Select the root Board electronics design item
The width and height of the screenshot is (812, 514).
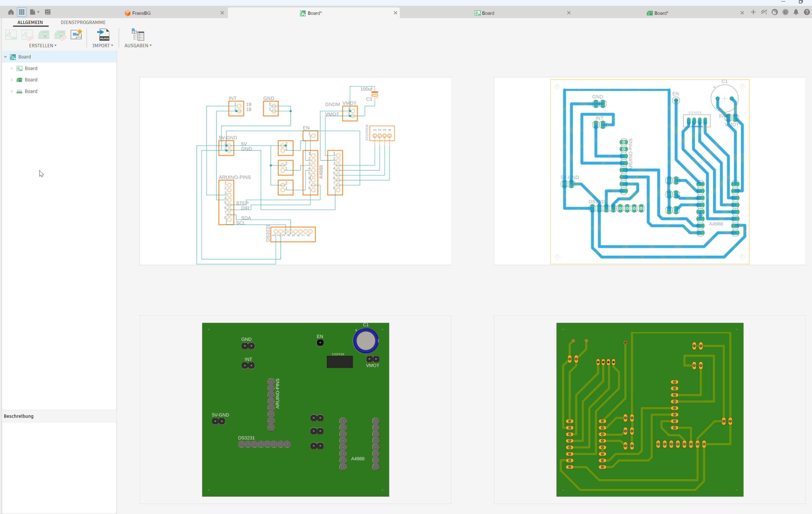pyautogui.click(x=59, y=57)
